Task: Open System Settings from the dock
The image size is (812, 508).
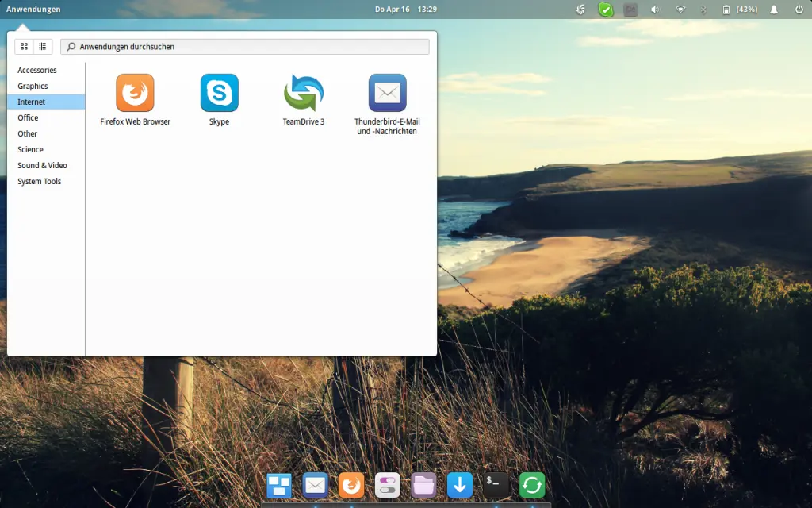Action: point(387,485)
